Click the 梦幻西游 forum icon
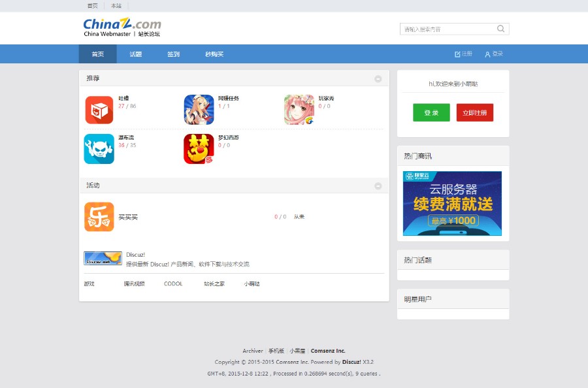Screen dimensions: 588x388 (199, 148)
